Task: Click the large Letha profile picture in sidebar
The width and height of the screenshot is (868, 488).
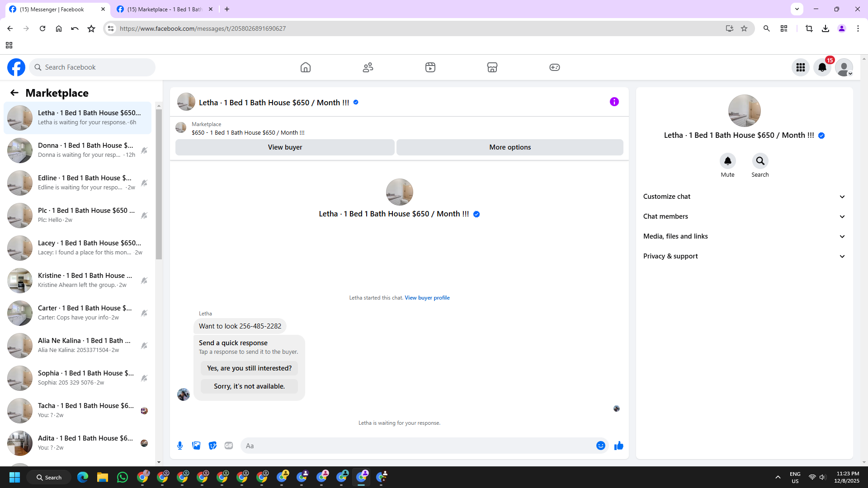Action: (745, 111)
